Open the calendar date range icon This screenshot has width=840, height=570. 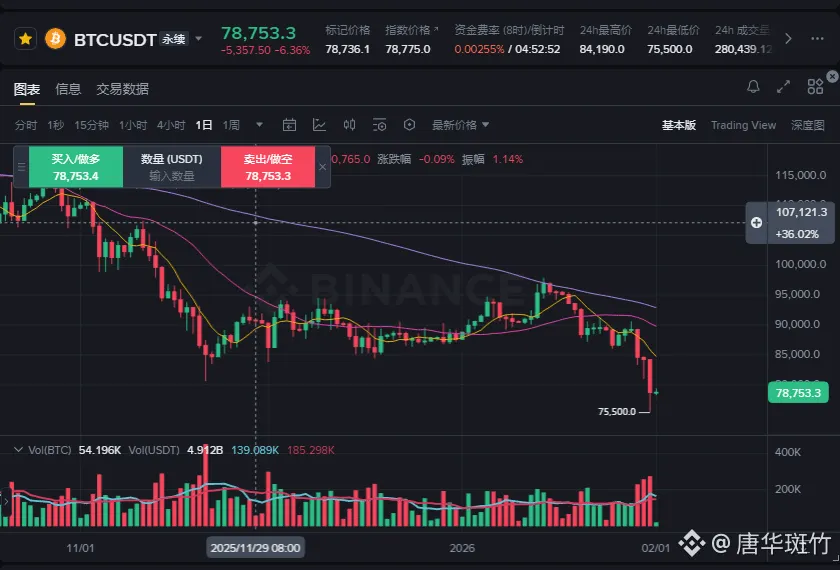point(290,125)
